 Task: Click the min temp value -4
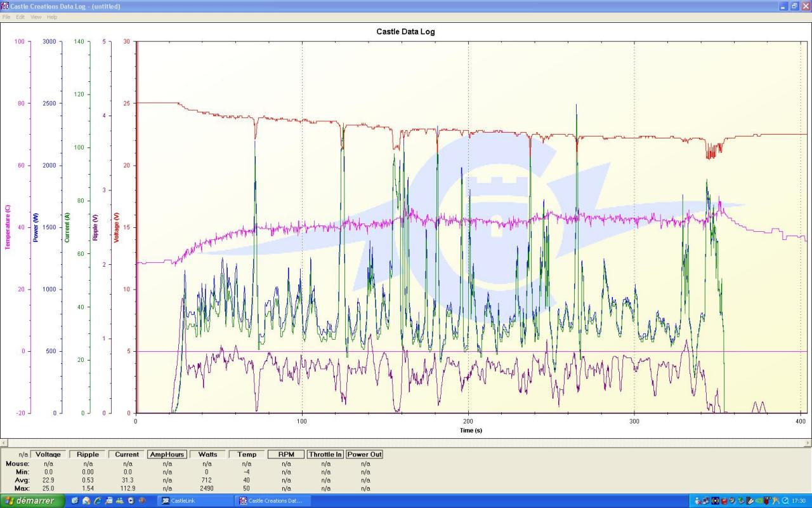(x=247, y=472)
